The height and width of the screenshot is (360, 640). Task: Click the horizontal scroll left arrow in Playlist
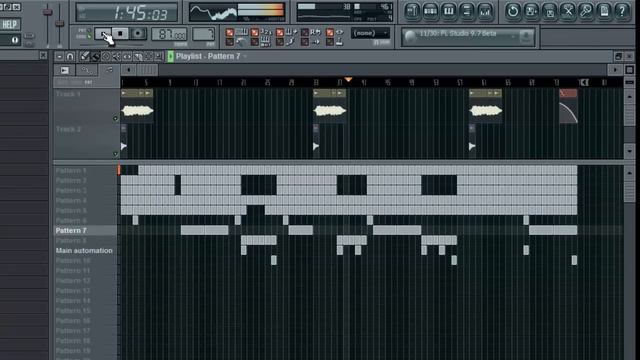(128, 70)
